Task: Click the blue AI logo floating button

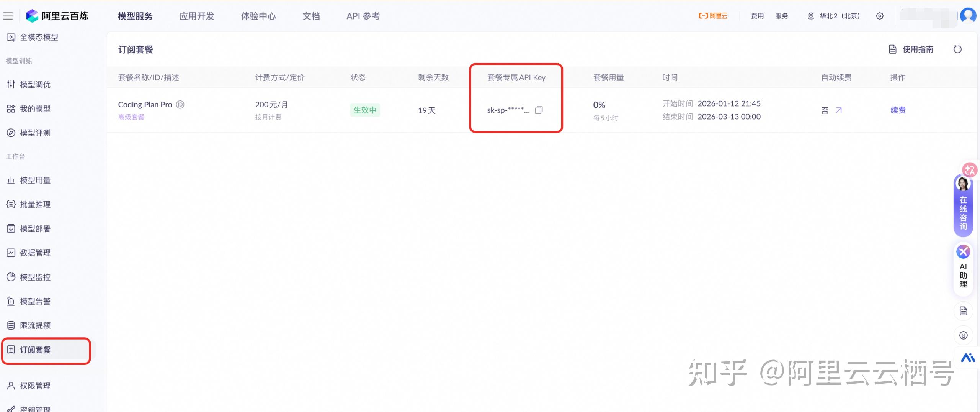Action: pyautogui.click(x=968, y=358)
